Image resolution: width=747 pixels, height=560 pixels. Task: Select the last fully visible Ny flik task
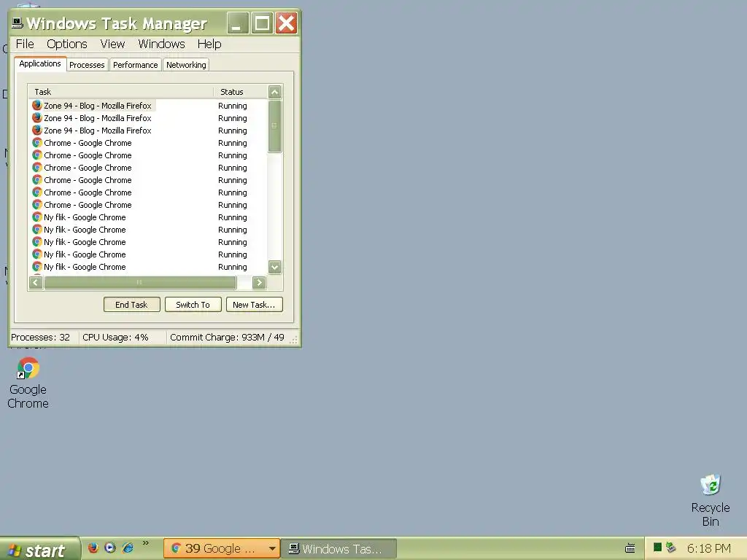79,267
